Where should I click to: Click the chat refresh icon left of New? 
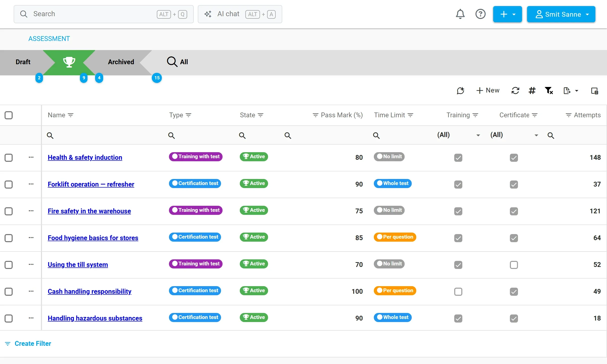(460, 90)
